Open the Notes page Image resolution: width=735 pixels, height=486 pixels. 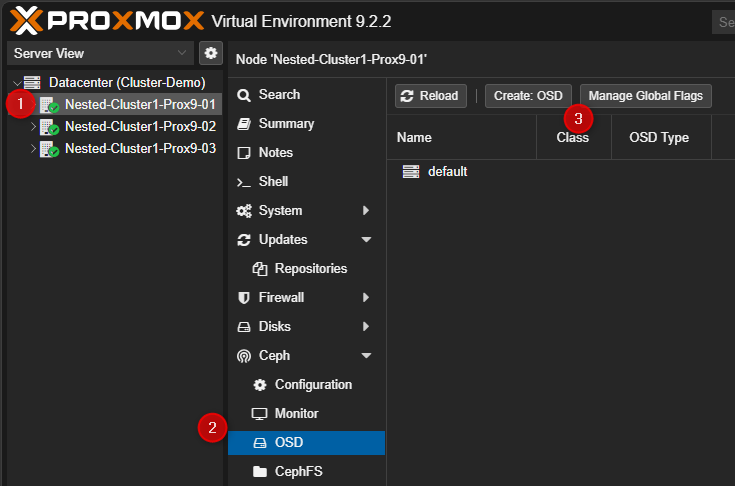pos(307,153)
